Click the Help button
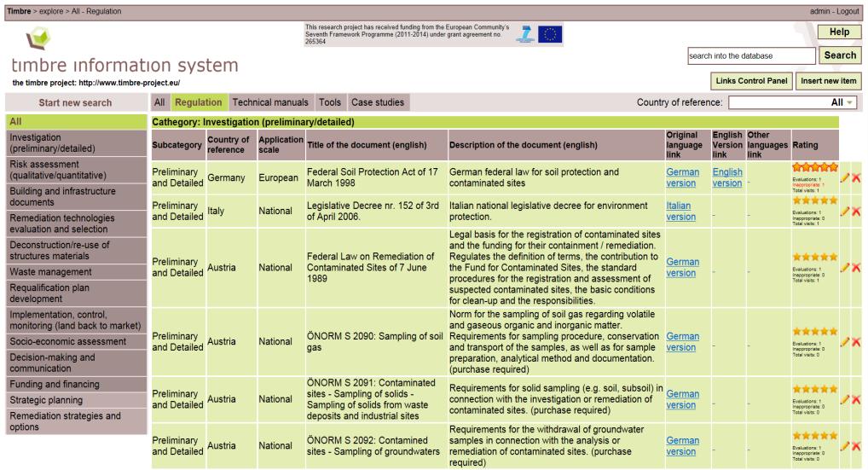Image resolution: width=868 pixels, height=470 pixels. (x=839, y=32)
